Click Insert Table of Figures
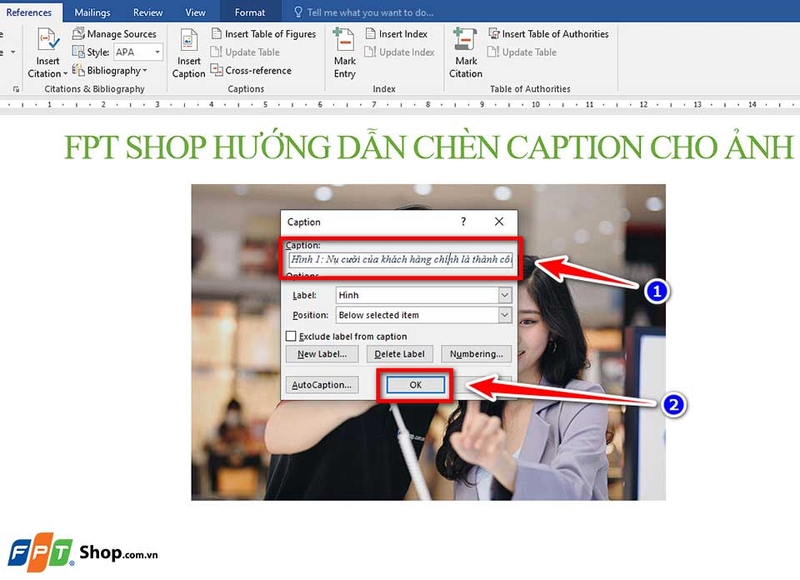800x580 pixels. tap(265, 33)
